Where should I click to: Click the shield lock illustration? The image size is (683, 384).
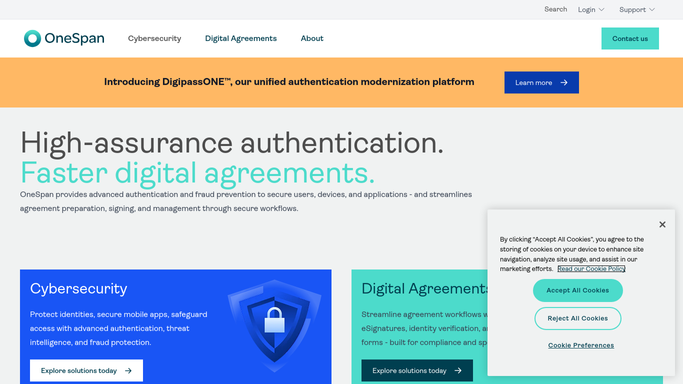coord(274,325)
